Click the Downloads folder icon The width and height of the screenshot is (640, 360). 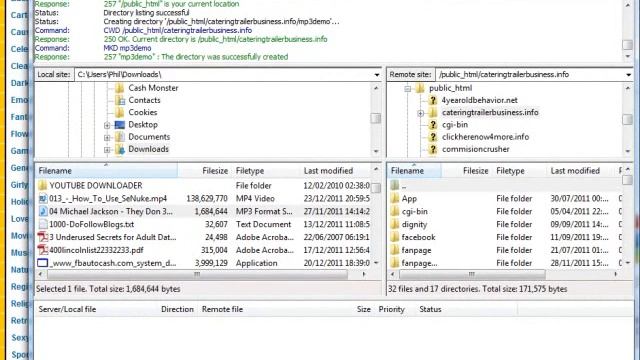(x=120, y=149)
